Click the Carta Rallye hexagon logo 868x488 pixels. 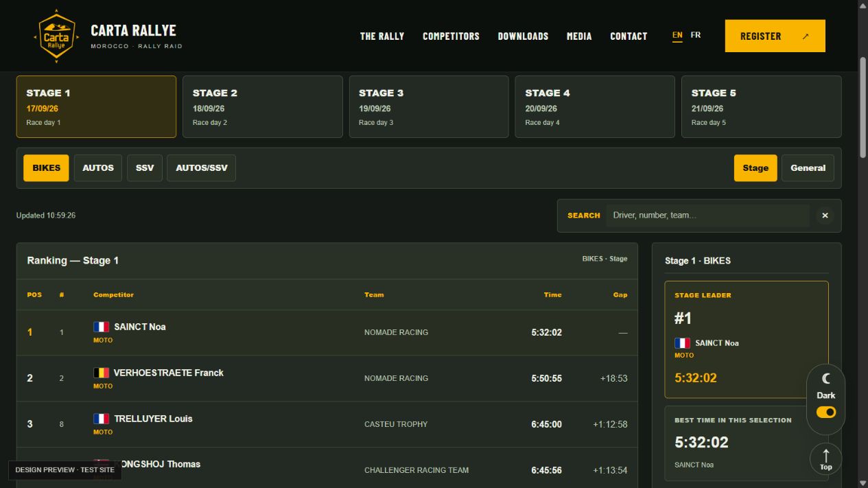[x=56, y=36]
